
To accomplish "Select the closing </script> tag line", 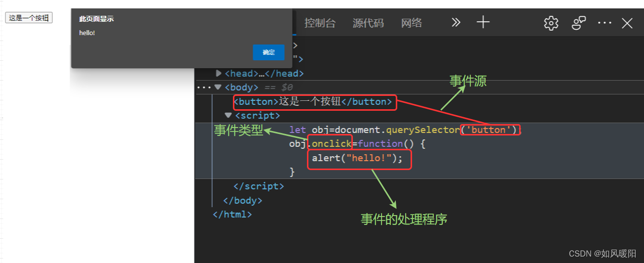I will click(259, 186).
